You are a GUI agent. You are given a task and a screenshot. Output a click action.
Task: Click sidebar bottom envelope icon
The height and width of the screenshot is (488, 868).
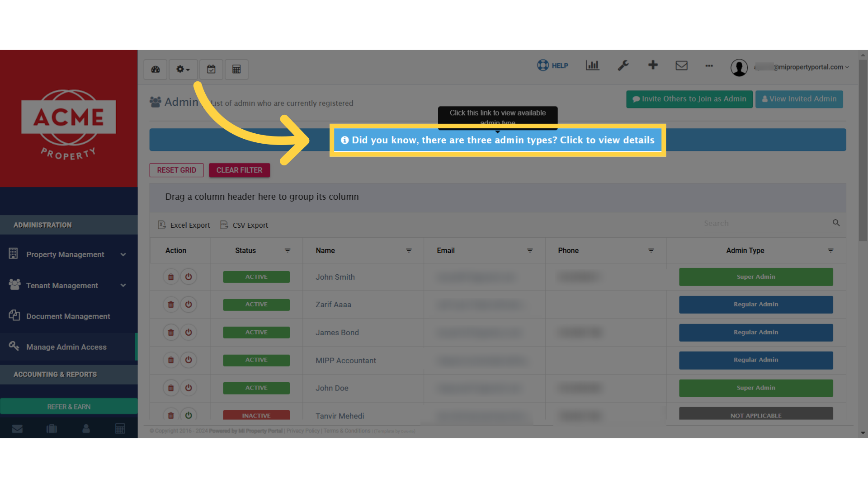(17, 429)
